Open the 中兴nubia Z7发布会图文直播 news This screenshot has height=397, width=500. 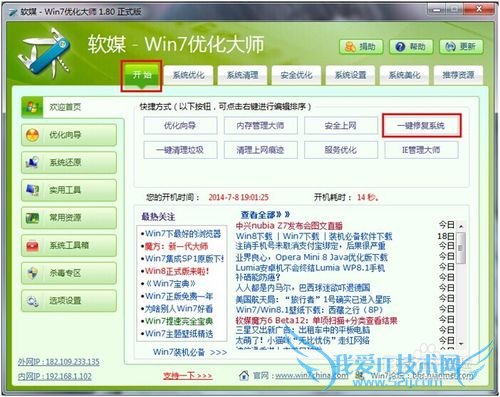(289, 226)
